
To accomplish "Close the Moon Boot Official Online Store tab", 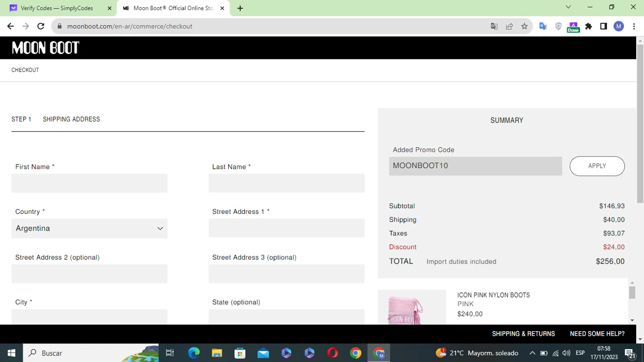I will click(x=222, y=8).
